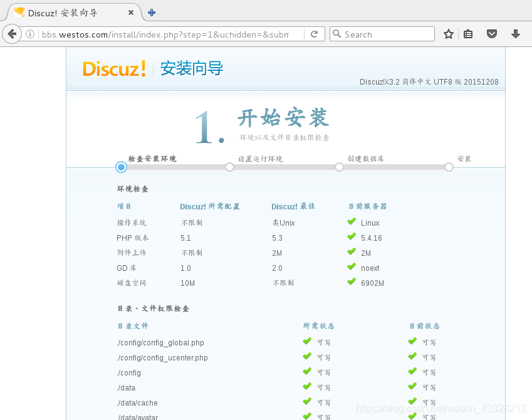
Task: Click current-state check for config_global.php
Action: (x=412, y=341)
